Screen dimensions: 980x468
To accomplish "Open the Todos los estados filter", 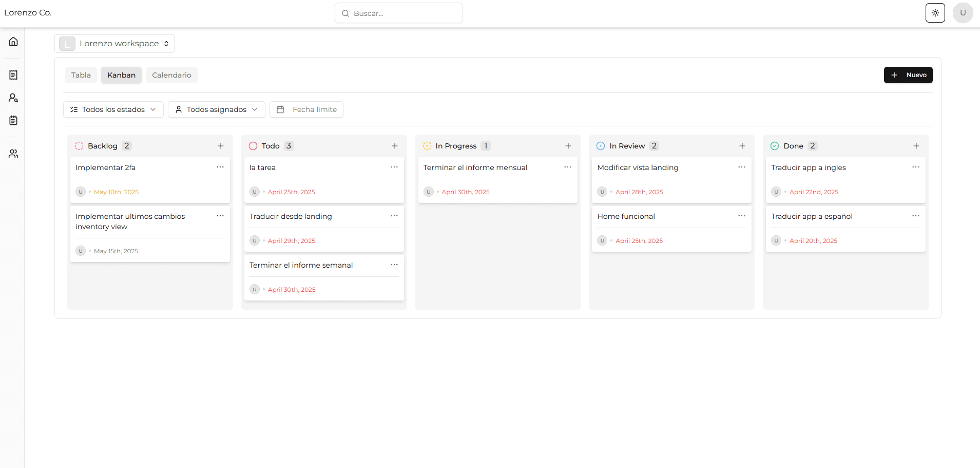I will [x=113, y=109].
